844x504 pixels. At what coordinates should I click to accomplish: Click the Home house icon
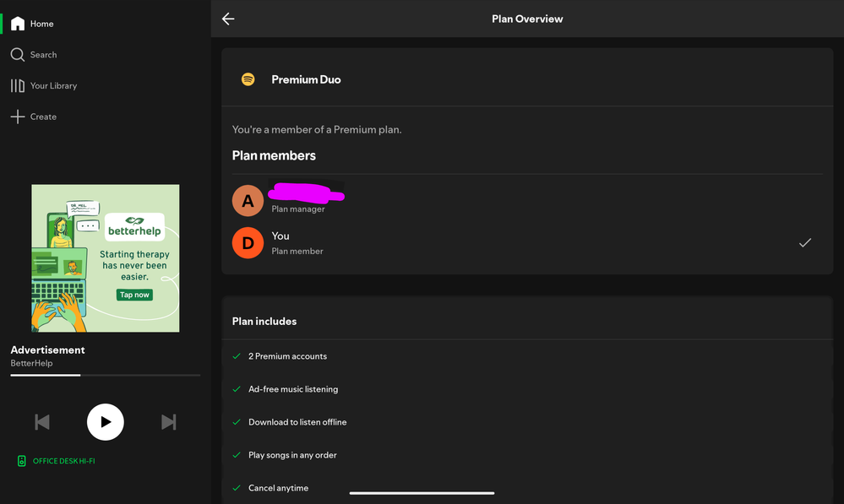tap(18, 24)
